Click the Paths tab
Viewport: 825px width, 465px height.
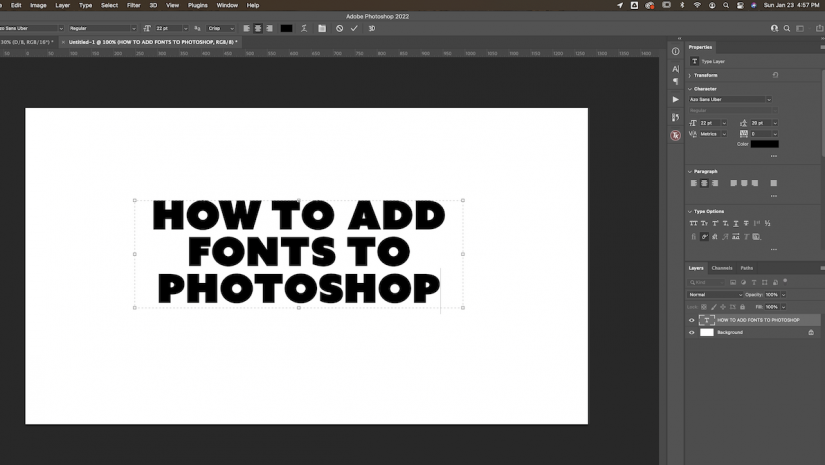(747, 268)
